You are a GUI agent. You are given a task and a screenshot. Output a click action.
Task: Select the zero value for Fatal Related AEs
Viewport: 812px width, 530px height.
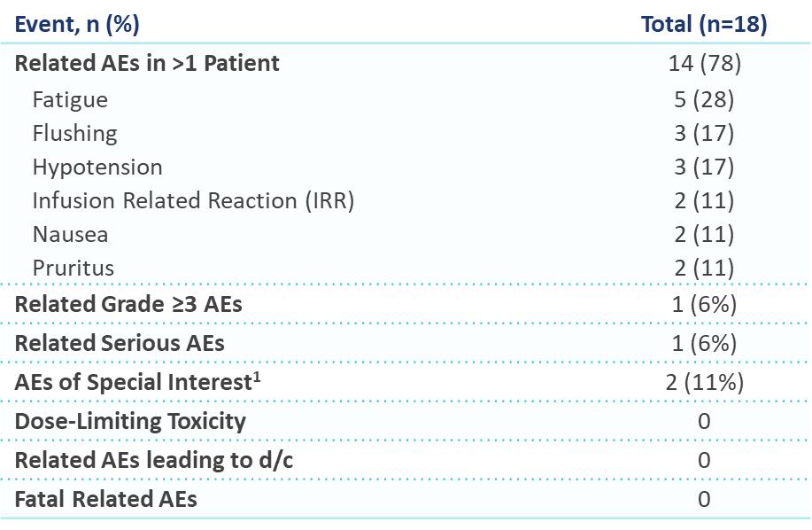point(704,499)
